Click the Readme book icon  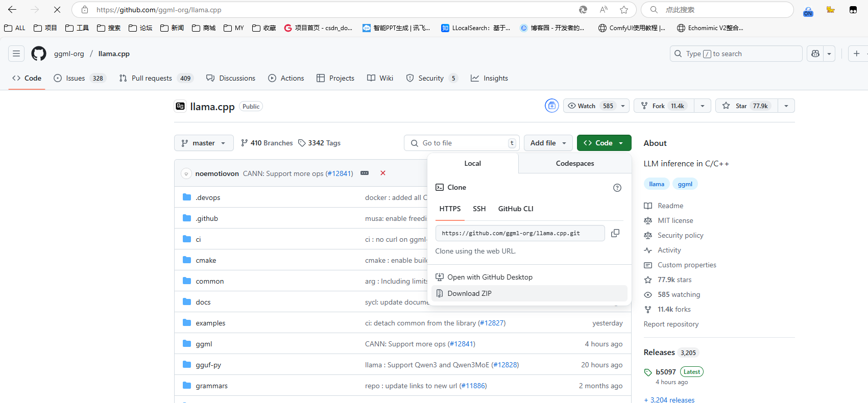pyautogui.click(x=648, y=206)
